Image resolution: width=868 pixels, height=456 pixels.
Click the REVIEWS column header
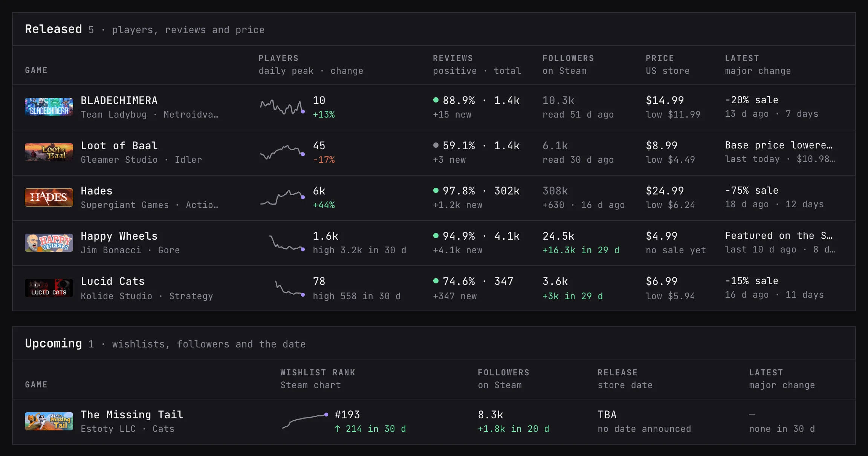453,58
